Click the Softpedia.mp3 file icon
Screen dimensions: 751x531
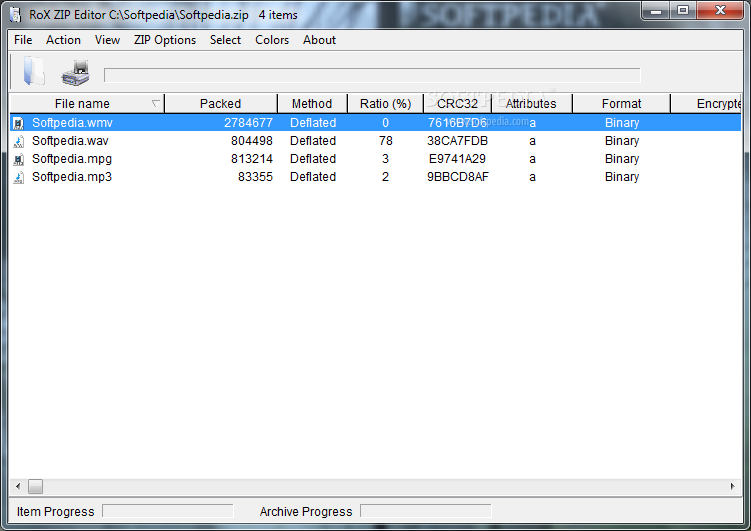[x=19, y=177]
